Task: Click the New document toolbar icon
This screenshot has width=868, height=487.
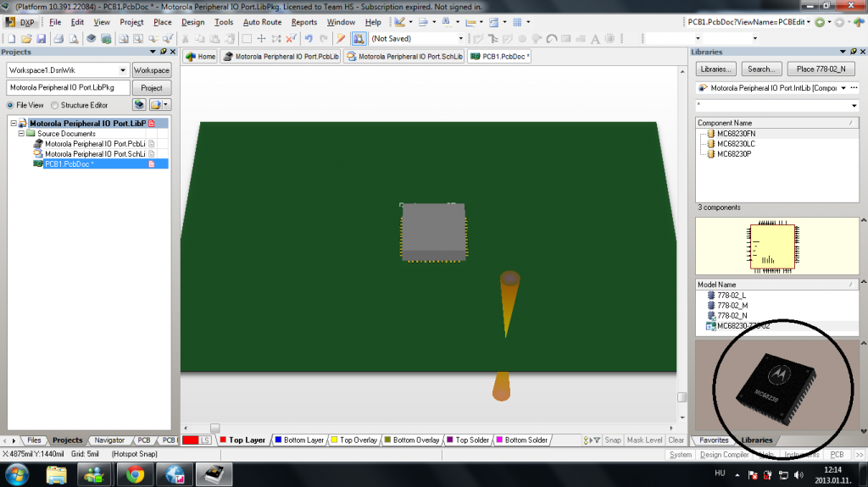Action: pos(12,39)
